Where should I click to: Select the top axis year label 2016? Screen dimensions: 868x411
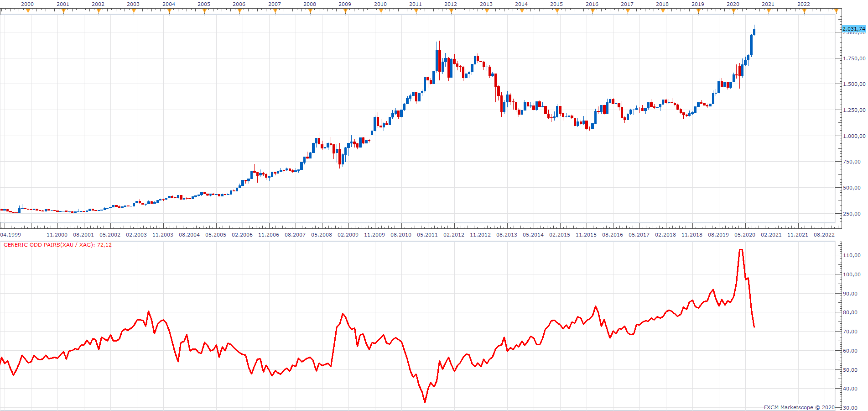592,4
